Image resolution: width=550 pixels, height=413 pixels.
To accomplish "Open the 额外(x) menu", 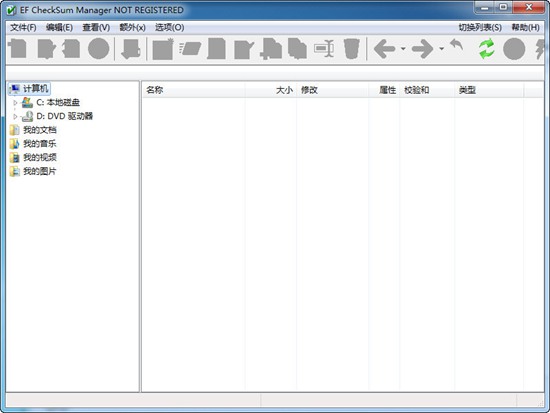I will coord(133,27).
